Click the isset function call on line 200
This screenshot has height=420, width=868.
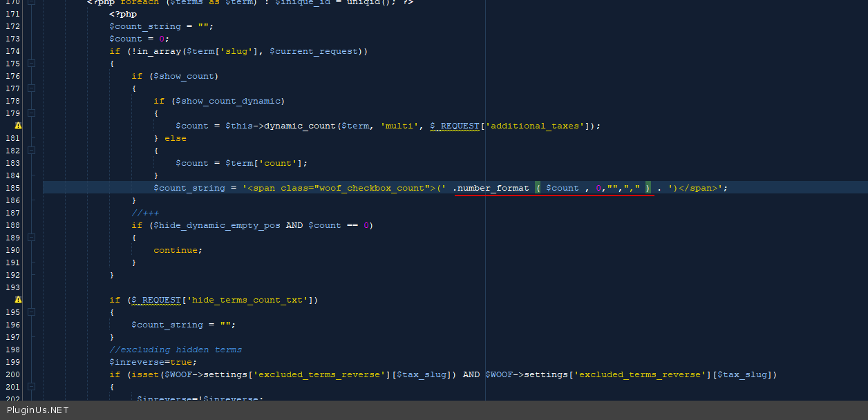[x=145, y=374]
